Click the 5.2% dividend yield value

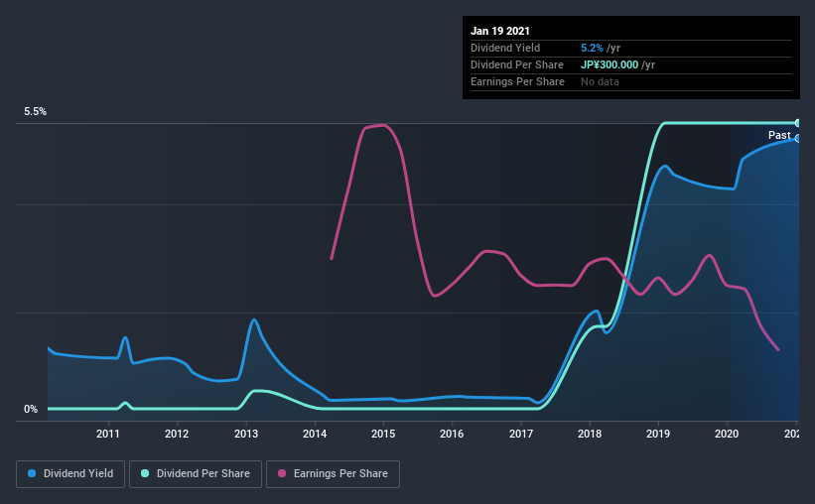pos(592,48)
